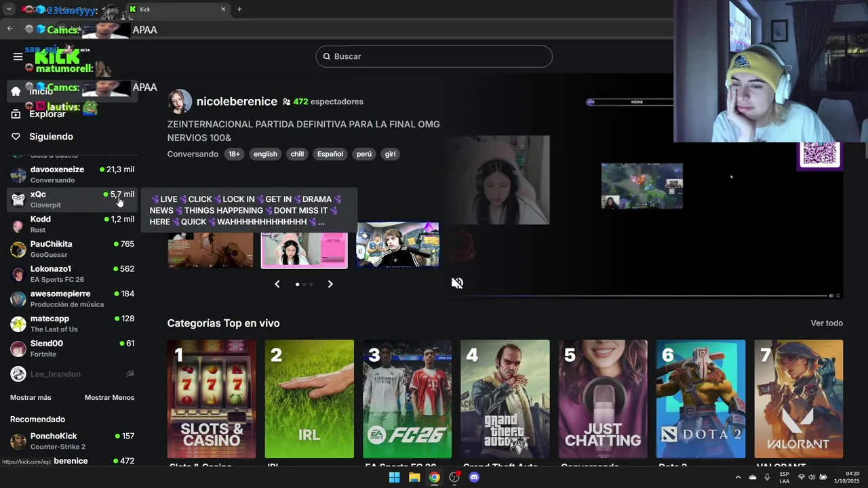Open the IRL category card

[x=309, y=399]
